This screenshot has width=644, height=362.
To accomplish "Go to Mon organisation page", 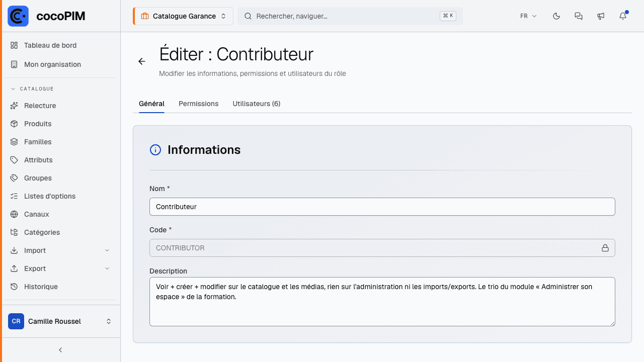I will coord(60,64).
